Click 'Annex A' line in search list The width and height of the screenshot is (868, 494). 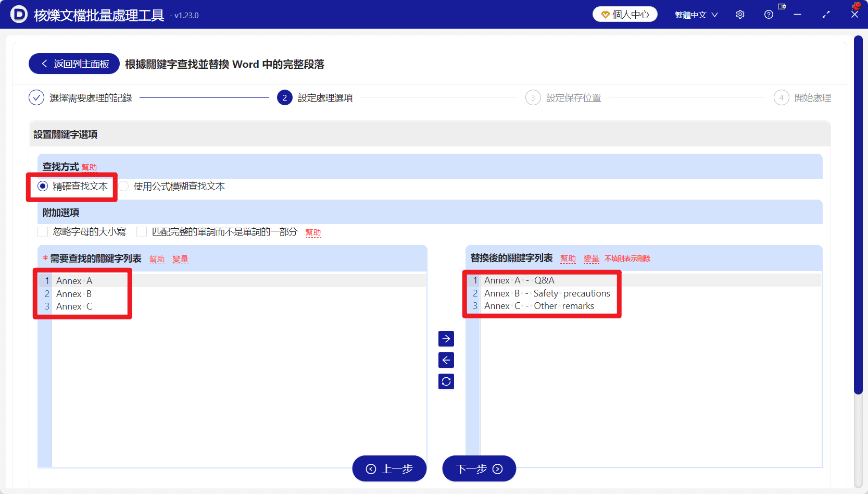[x=74, y=281]
